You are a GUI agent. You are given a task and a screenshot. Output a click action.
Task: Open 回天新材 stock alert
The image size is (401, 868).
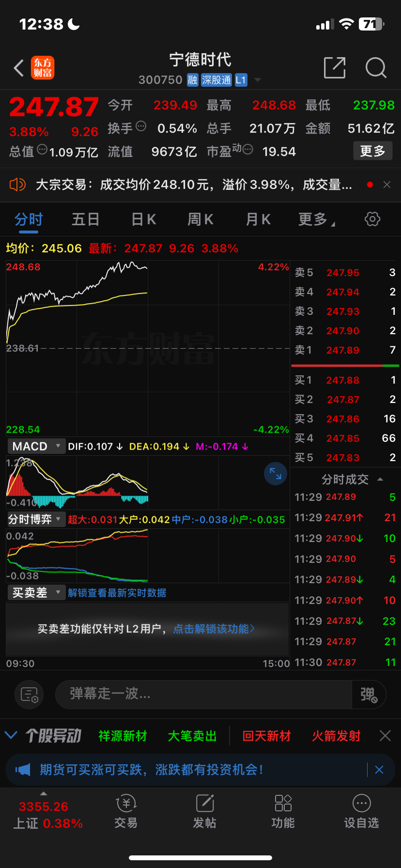(267, 736)
